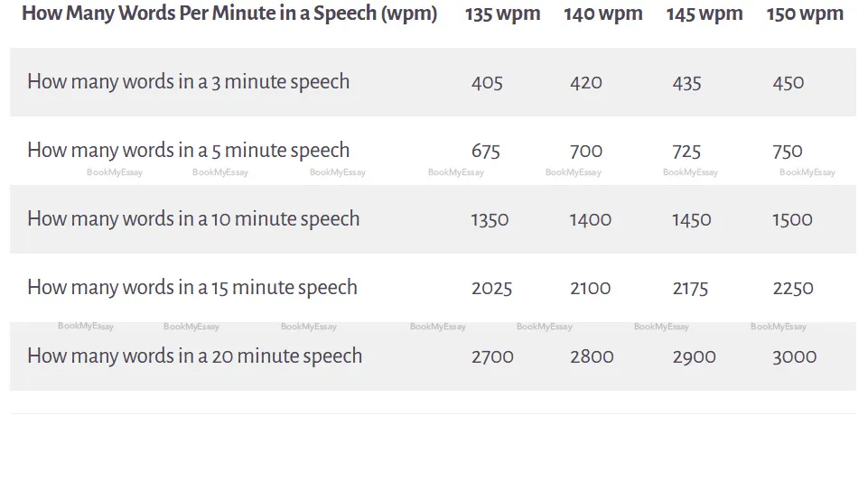
Task: Click the '10 minute speech' row label
Action: [x=193, y=219]
